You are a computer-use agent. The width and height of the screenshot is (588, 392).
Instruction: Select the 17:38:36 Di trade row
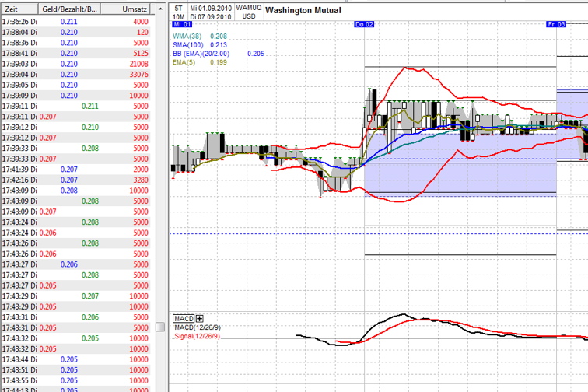tap(75, 43)
